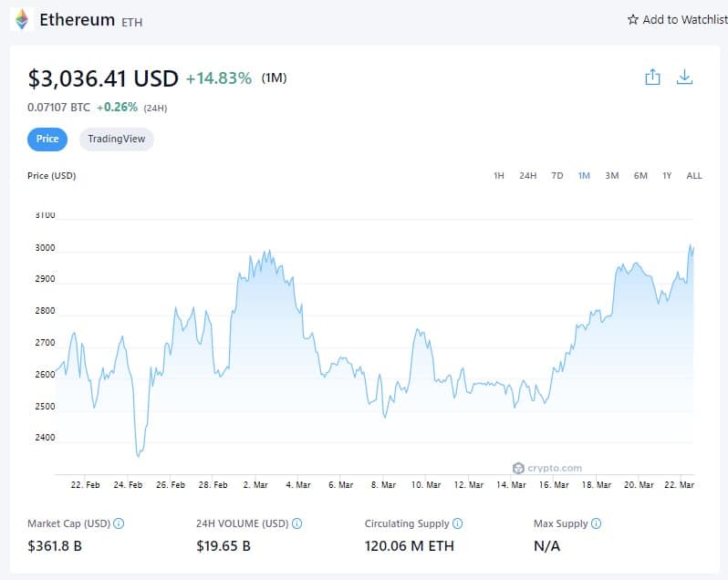Select the 7D time range
The image size is (728, 580).
click(x=557, y=175)
